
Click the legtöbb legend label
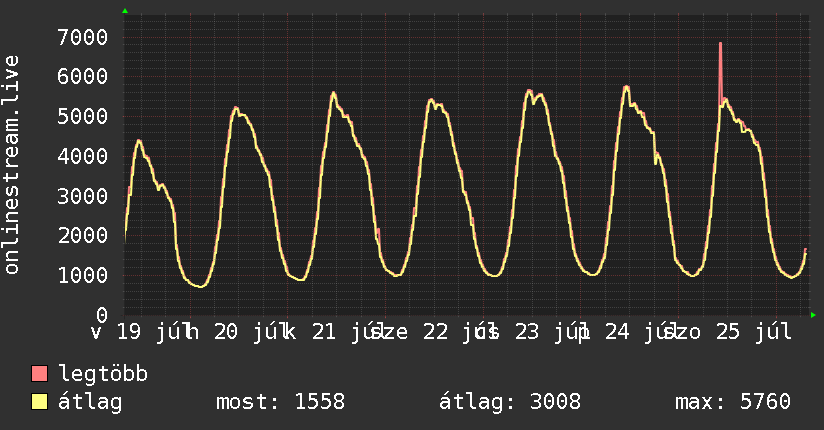103,374
